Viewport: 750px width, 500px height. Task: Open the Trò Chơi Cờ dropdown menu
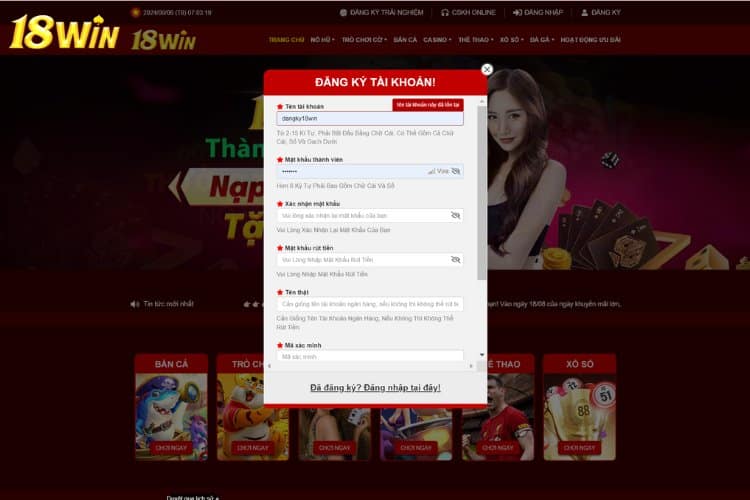[x=364, y=40]
